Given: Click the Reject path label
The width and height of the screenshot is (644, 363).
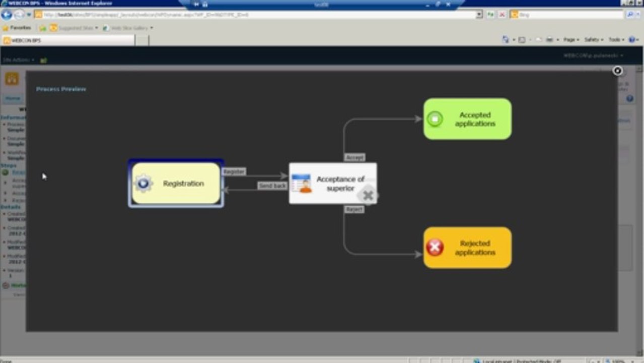Looking at the screenshot, I should pyautogui.click(x=354, y=209).
